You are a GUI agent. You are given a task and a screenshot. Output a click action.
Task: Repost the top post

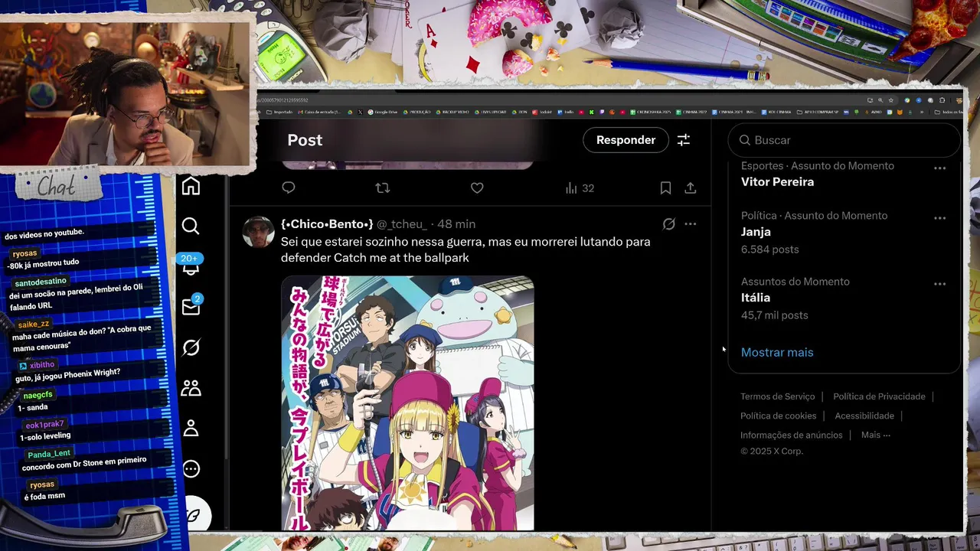[383, 187]
